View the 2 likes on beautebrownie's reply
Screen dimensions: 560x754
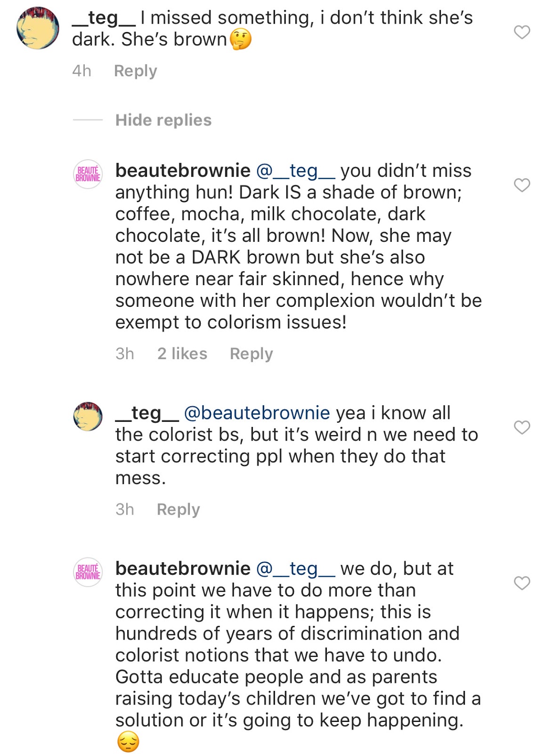click(182, 353)
